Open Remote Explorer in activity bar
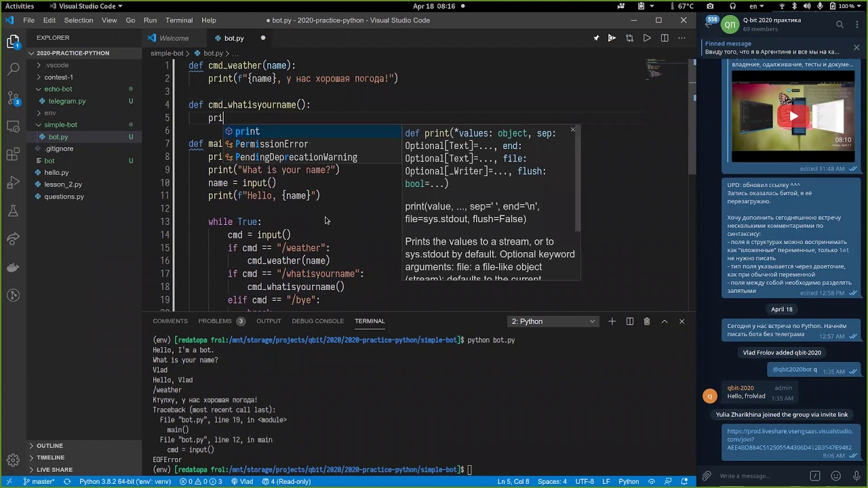The height and width of the screenshot is (488, 868). click(x=13, y=127)
